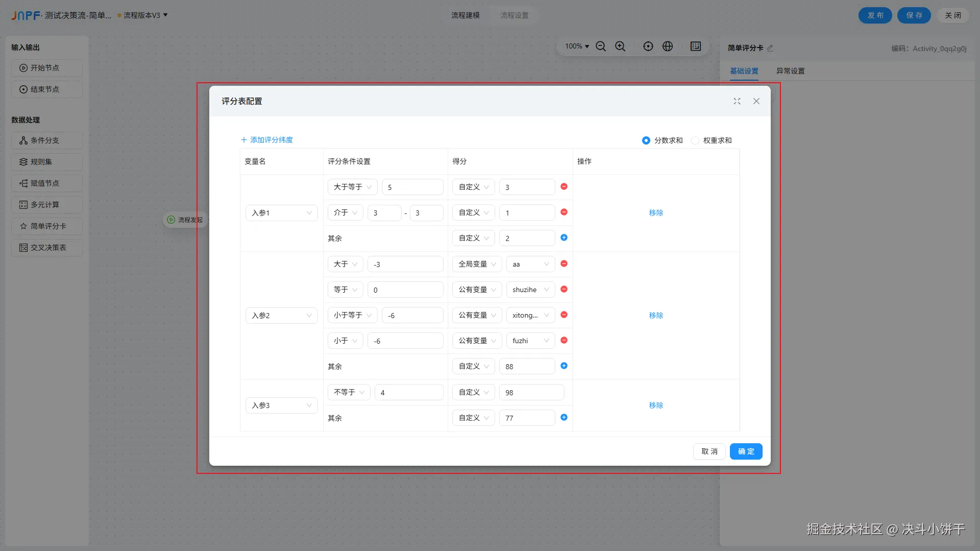
Task: Select the 赋值节点 node tool
Action: tap(46, 183)
